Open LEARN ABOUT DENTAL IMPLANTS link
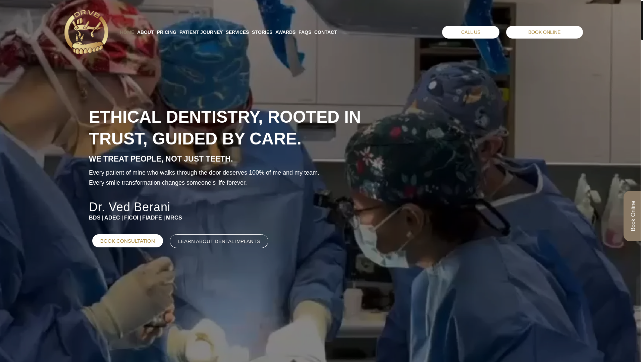Image resolution: width=644 pixels, height=362 pixels. (x=219, y=241)
